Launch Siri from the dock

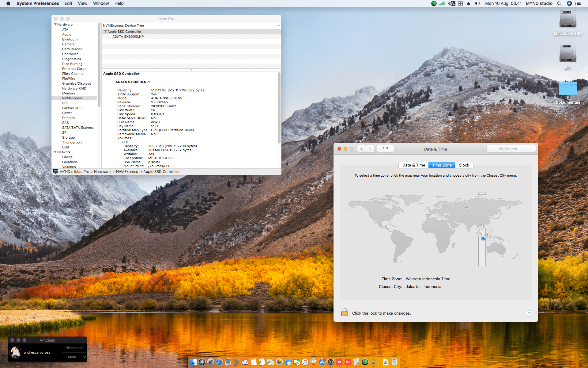202,362
